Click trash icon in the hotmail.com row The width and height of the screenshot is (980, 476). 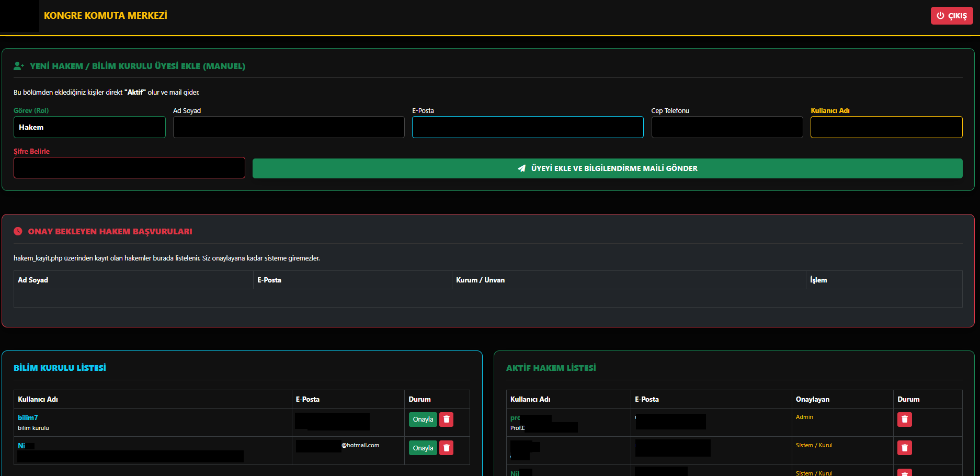(446, 448)
